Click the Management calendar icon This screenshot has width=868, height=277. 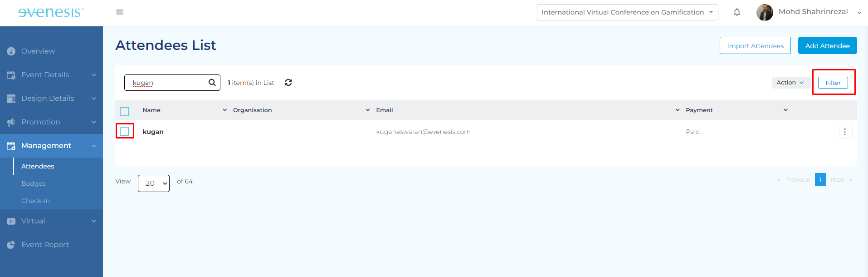[x=11, y=146]
